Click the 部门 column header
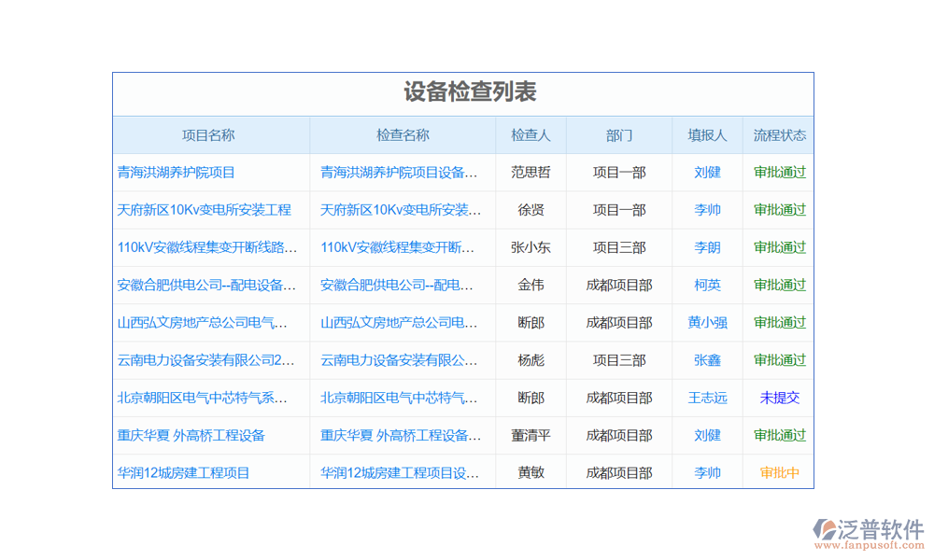934x560 pixels. pos(619,135)
